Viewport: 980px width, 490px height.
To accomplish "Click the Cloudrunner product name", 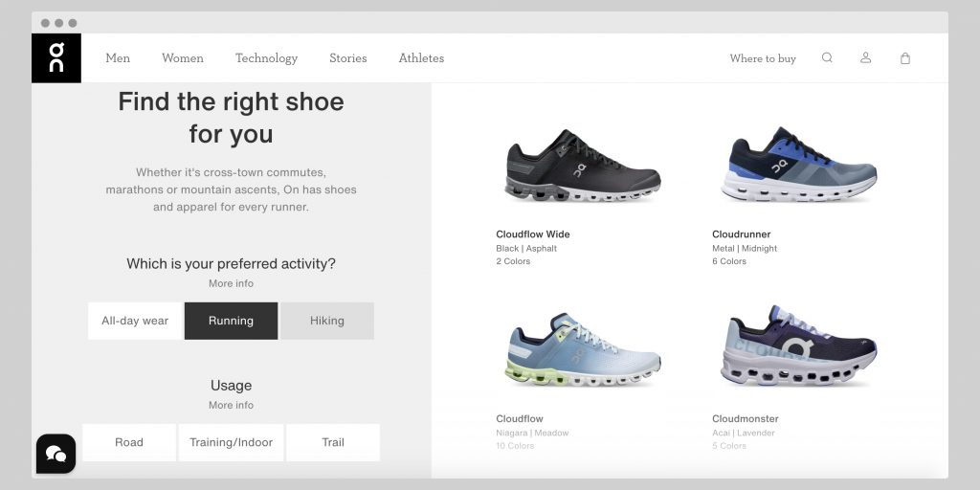I will click(x=742, y=234).
